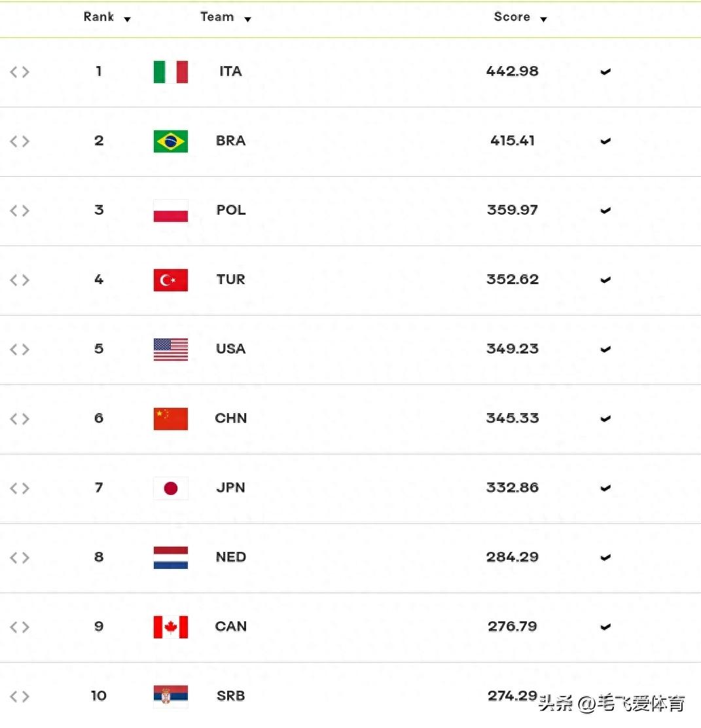This screenshot has height=728, width=701.
Task: Click the Japan flag icon
Action: [x=170, y=488]
